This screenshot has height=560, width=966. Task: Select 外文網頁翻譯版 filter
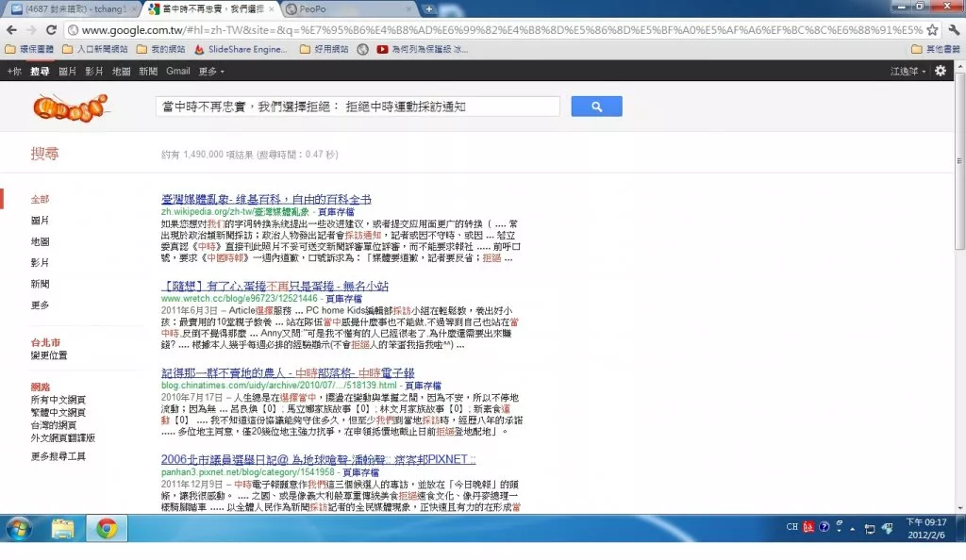pos(63,438)
